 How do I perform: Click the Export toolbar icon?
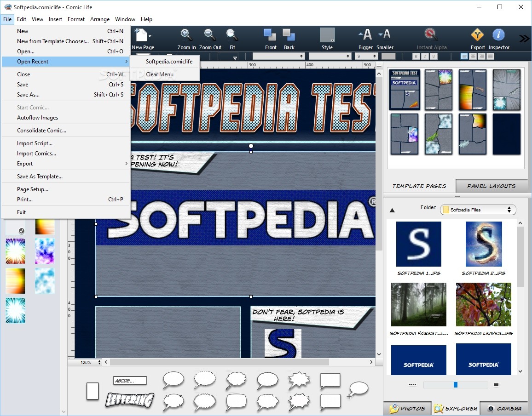coord(477,34)
